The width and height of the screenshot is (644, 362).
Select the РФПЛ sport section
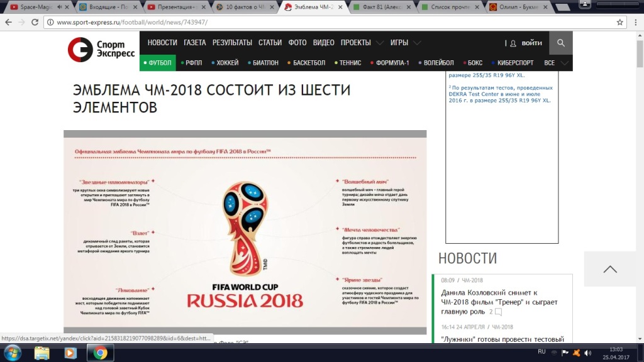pos(191,63)
